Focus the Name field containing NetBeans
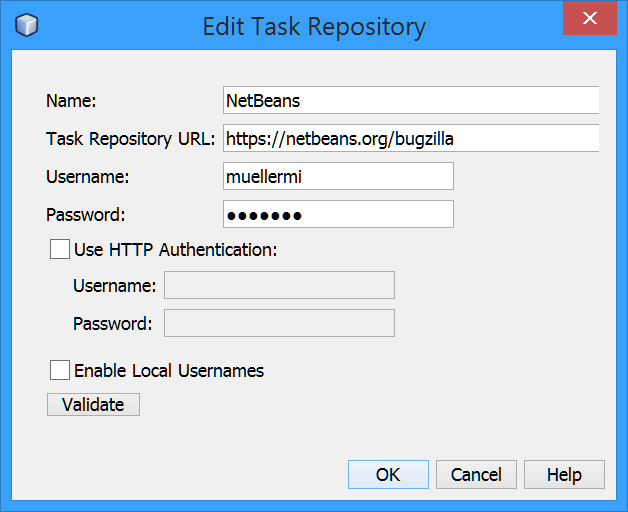This screenshot has height=512, width=628. pos(411,100)
